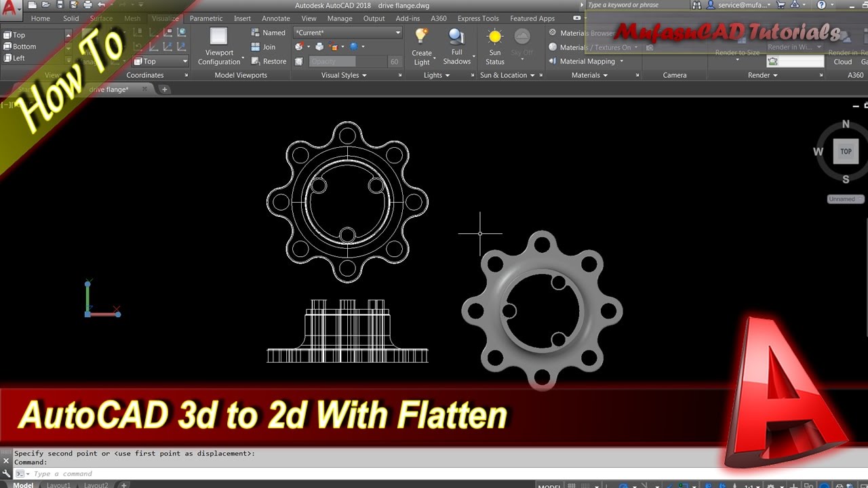
Task: Click the New file icon in quick access toolbar
Action: click(32, 5)
